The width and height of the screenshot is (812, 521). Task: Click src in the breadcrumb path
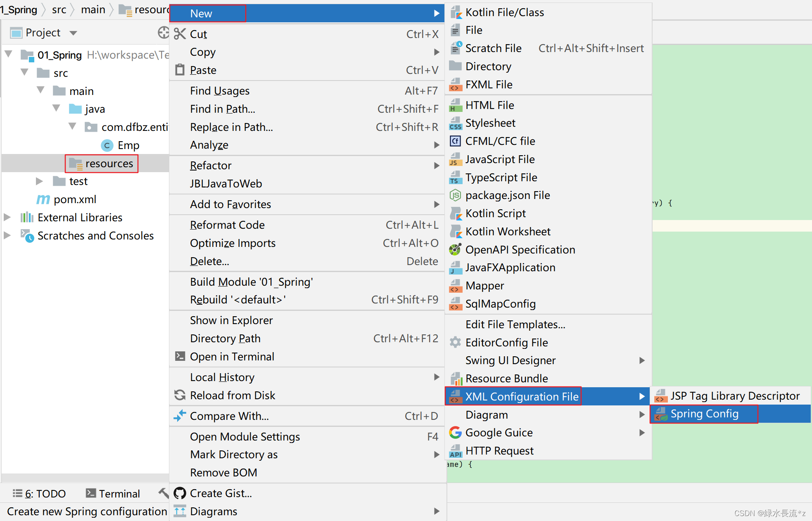(59, 9)
